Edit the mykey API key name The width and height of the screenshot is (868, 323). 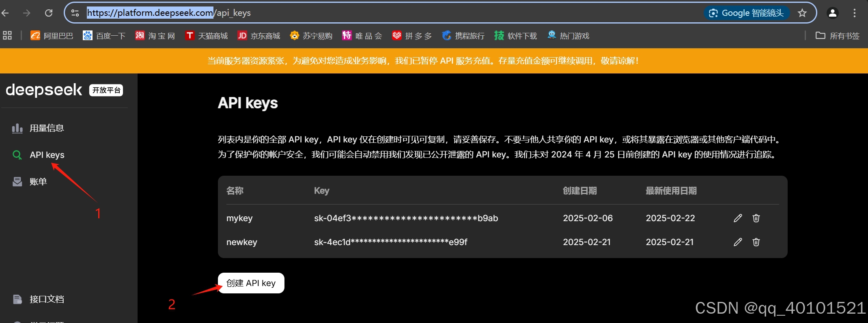(738, 218)
